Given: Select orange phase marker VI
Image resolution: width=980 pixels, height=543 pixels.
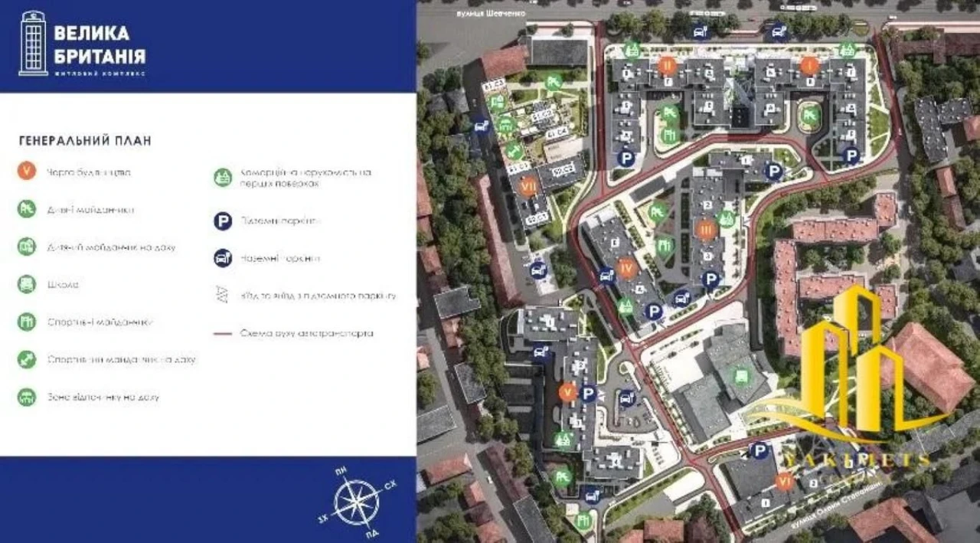Looking at the screenshot, I should [x=783, y=482].
